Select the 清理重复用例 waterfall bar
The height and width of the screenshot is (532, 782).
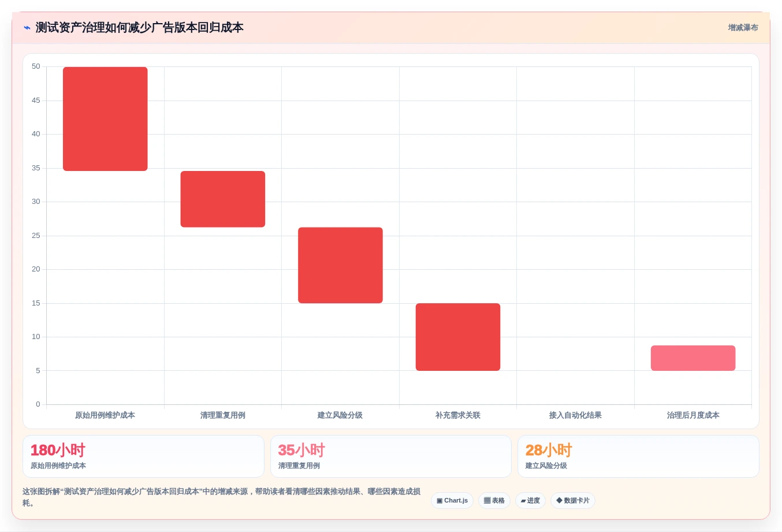tap(223, 199)
